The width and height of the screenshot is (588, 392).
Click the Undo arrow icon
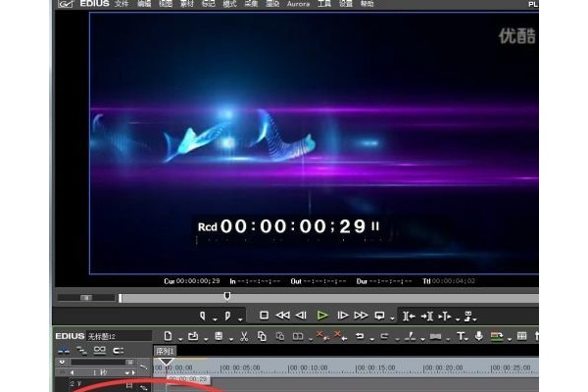click(360, 336)
